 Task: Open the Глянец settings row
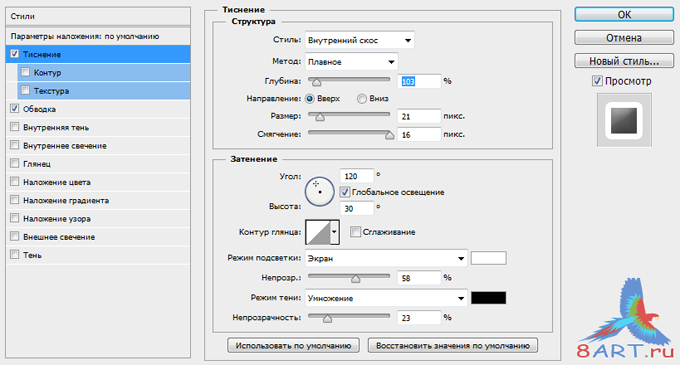click(x=98, y=163)
